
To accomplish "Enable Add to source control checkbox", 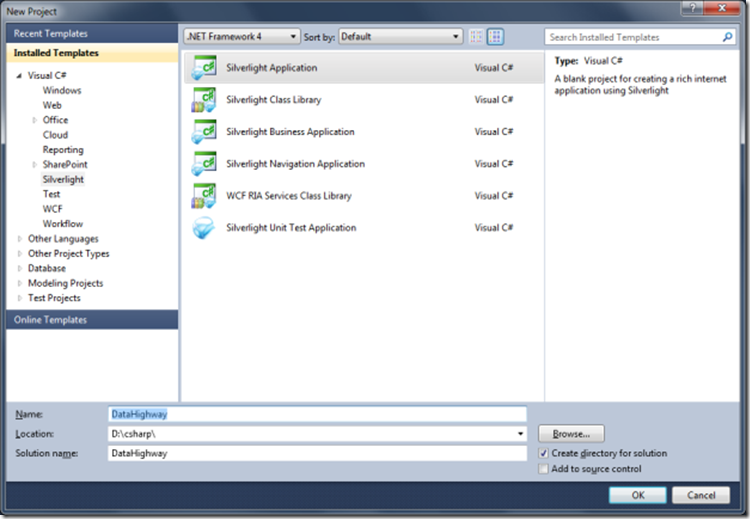I will click(543, 469).
